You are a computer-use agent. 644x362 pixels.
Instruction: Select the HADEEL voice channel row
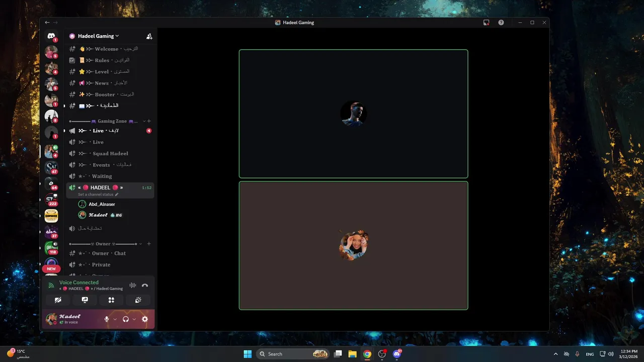click(110, 191)
